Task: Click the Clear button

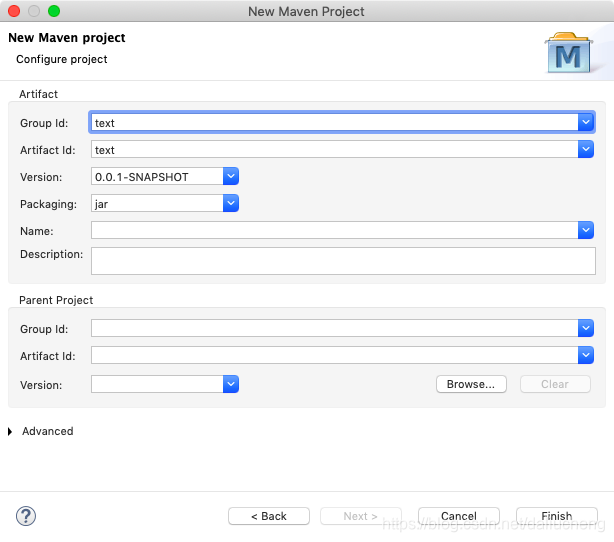Action: tap(555, 384)
